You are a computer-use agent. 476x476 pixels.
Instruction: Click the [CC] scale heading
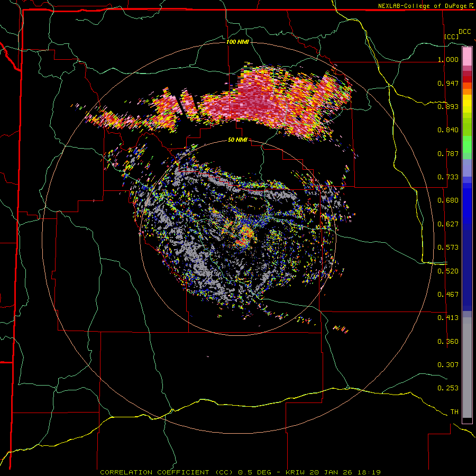(452, 36)
